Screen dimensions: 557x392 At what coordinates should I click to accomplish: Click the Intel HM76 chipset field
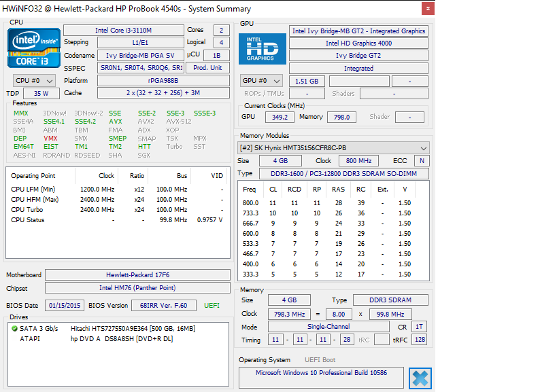(138, 288)
